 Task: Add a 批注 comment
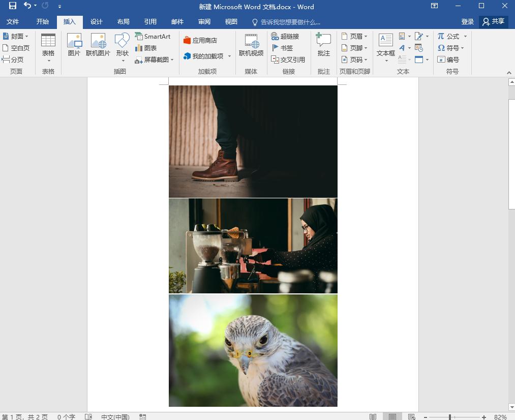click(x=323, y=45)
